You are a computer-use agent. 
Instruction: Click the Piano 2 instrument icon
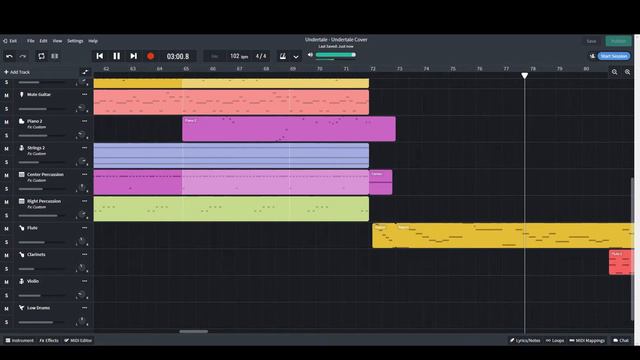tap(22, 121)
